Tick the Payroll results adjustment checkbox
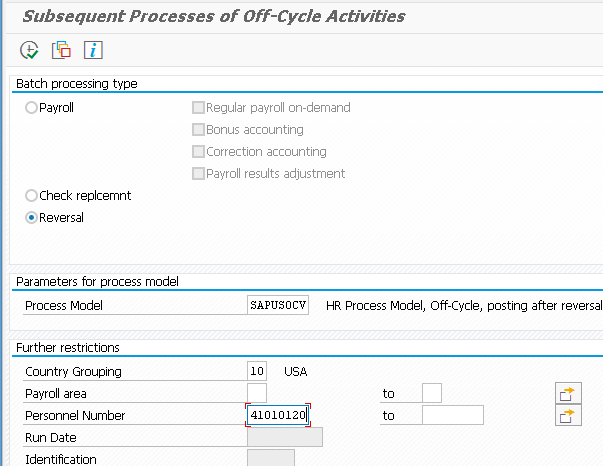 [198, 174]
